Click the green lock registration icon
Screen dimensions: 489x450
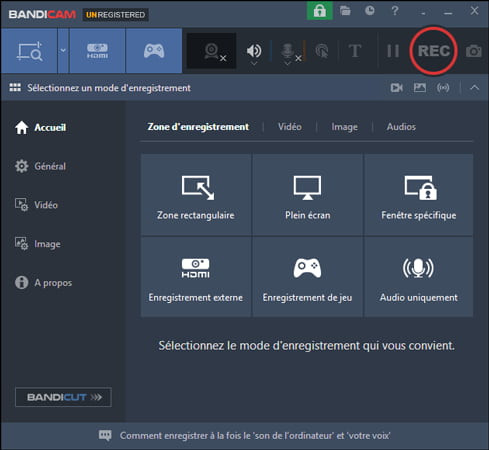point(319,11)
